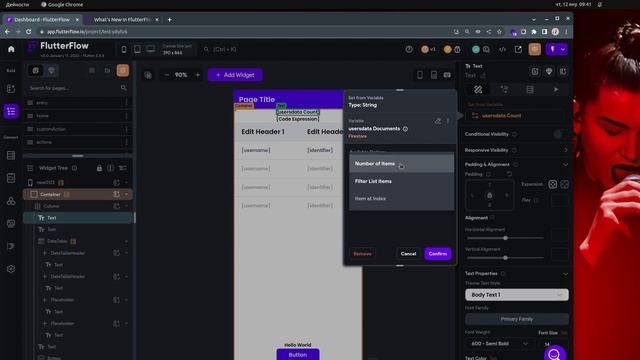640x360 pixels.
Task: Open the Widget Palette sidebar icon
Action: pos(11,89)
